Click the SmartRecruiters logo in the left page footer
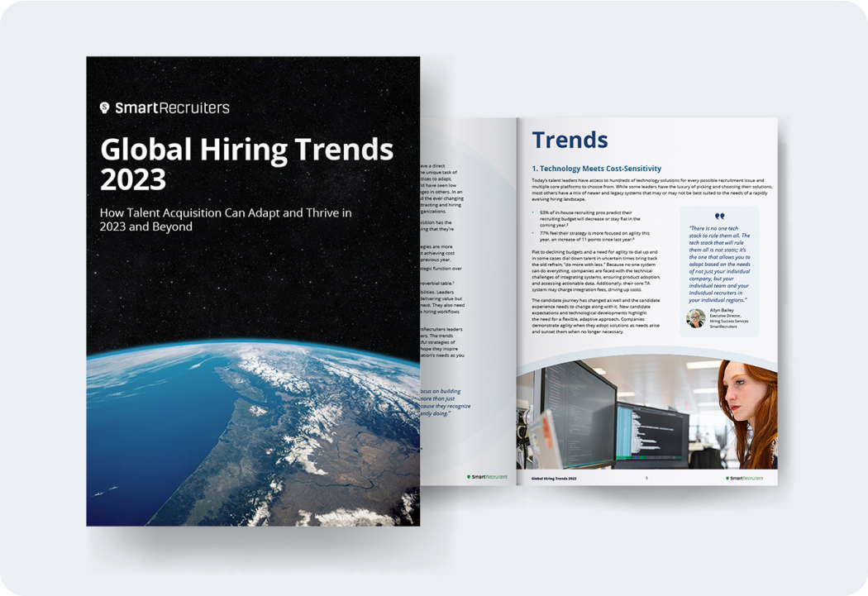Image resolution: width=868 pixels, height=596 pixels. [486, 477]
